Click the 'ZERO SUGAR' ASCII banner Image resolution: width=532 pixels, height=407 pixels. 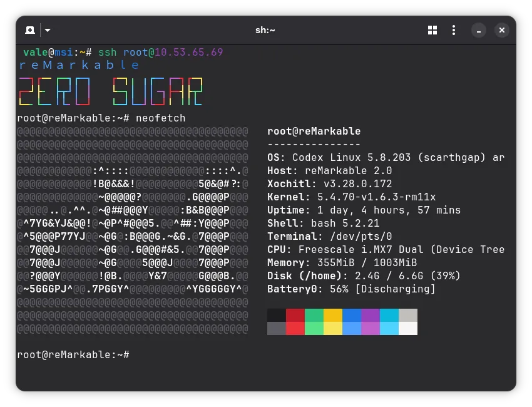[x=111, y=91]
